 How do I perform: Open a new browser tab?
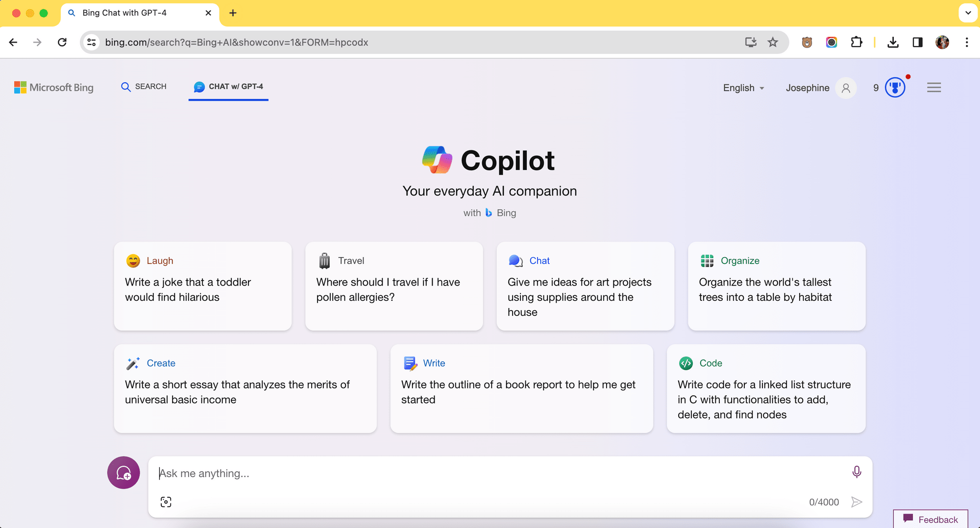click(x=233, y=13)
